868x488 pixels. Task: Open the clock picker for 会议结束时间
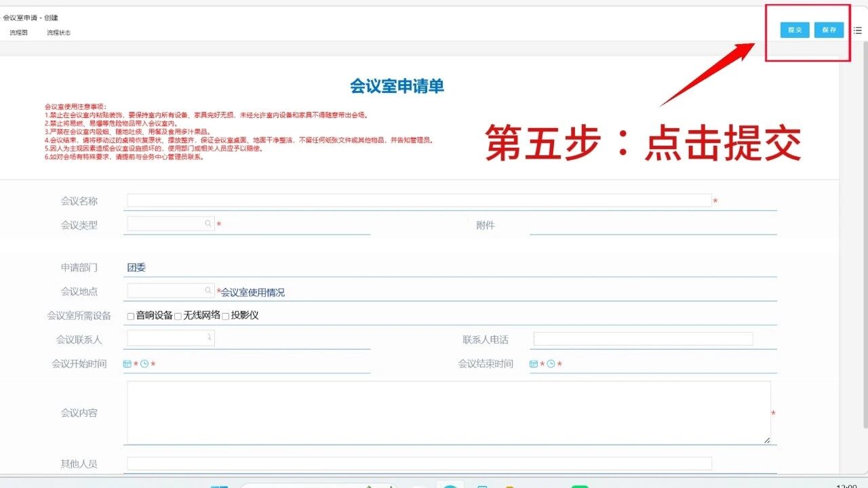click(551, 363)
